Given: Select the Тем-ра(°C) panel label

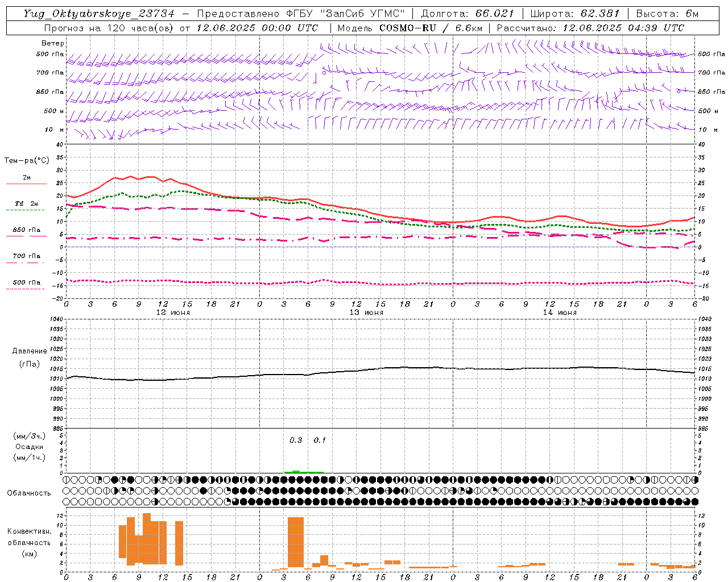Looking at the screenshot, I should [27, 160].
